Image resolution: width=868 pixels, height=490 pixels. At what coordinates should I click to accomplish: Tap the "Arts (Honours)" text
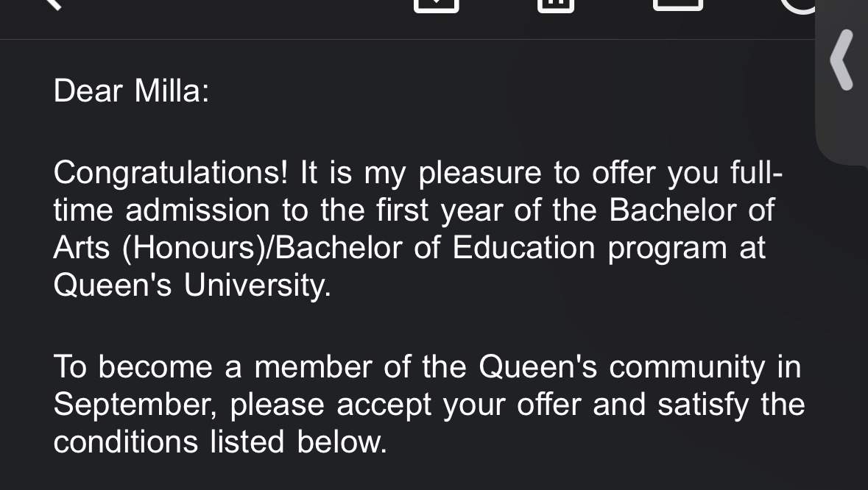(160, 248)
